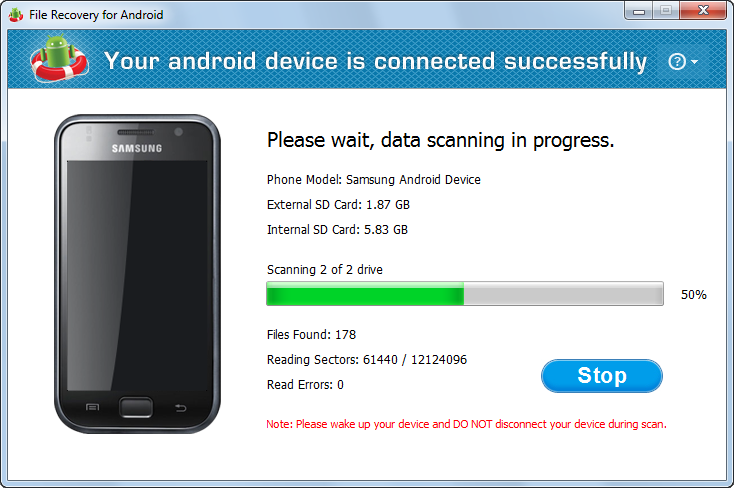This screenshot has height=488, width=734.
Task: Click the phone's black screen
Action: click(x=137, y=275)
